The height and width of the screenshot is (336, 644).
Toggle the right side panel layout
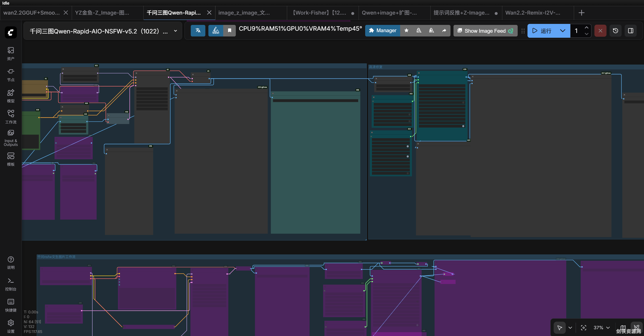tap(630, 31)
